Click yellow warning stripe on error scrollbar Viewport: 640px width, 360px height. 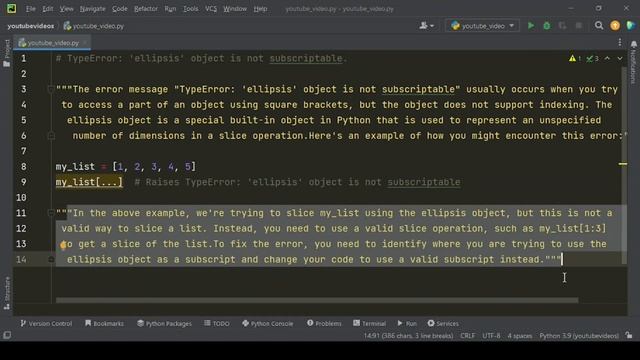coord(623,164)
